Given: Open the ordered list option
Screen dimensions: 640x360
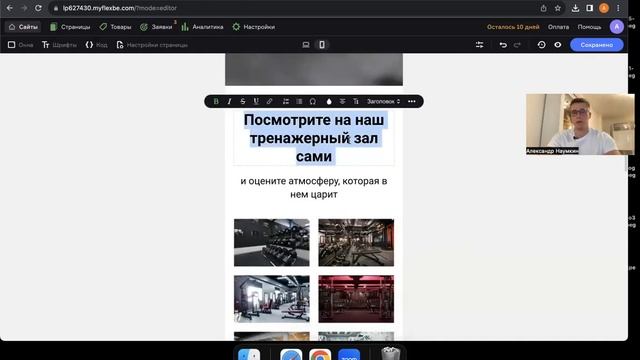Looking at the screenshot, I should tap(286, 101).
